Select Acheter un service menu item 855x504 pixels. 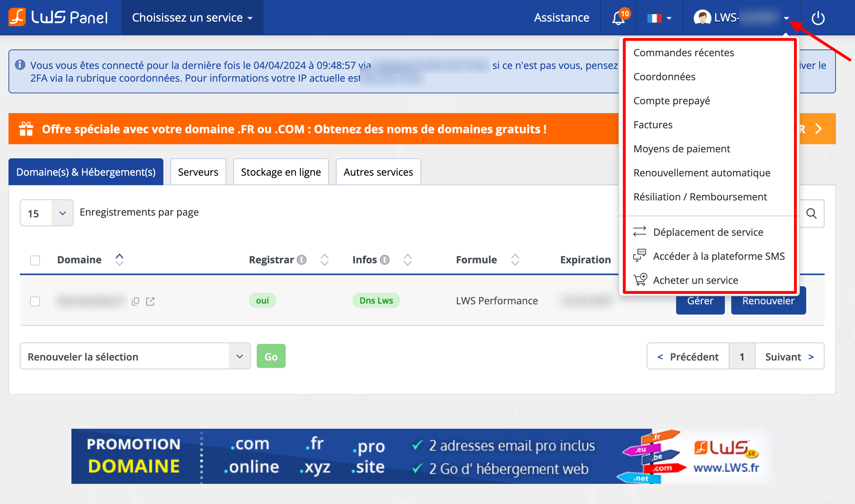[x=696, y=280]
